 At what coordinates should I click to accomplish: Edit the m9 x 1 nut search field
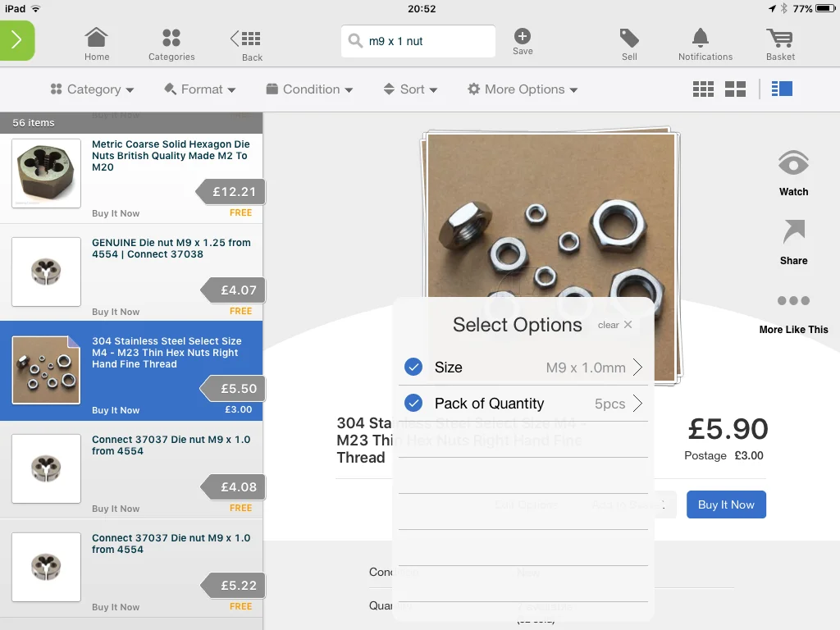pos(418,41)
